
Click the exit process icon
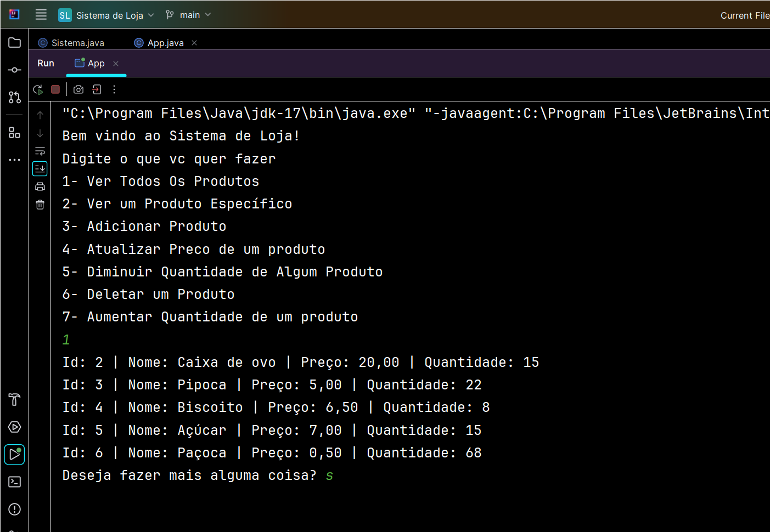[97, 89]
